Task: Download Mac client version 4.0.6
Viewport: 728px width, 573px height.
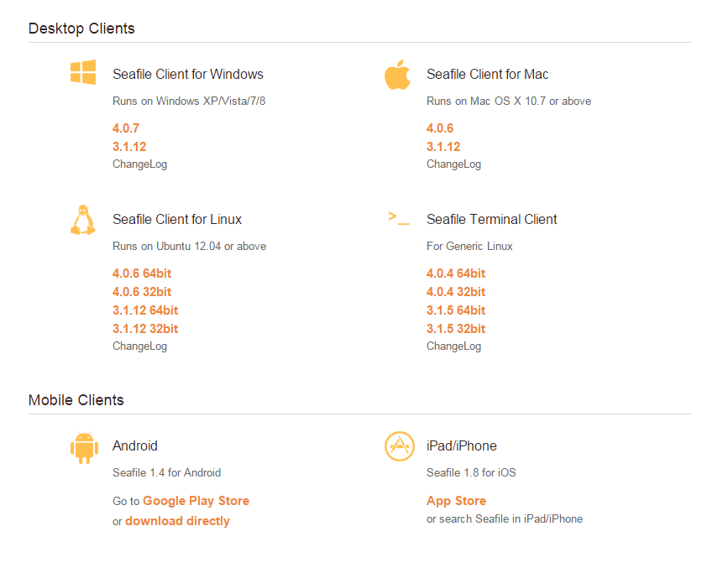Action: click(440, 128)
